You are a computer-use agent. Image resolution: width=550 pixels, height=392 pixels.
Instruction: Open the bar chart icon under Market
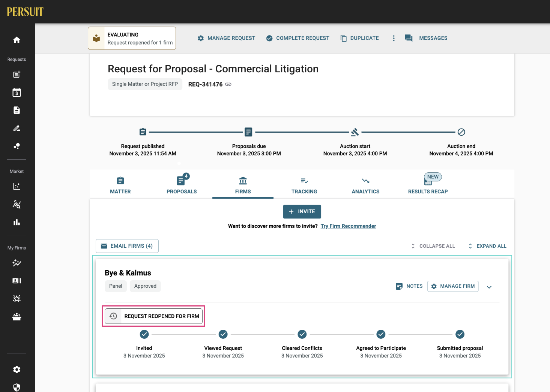click(x=17, y=222)
